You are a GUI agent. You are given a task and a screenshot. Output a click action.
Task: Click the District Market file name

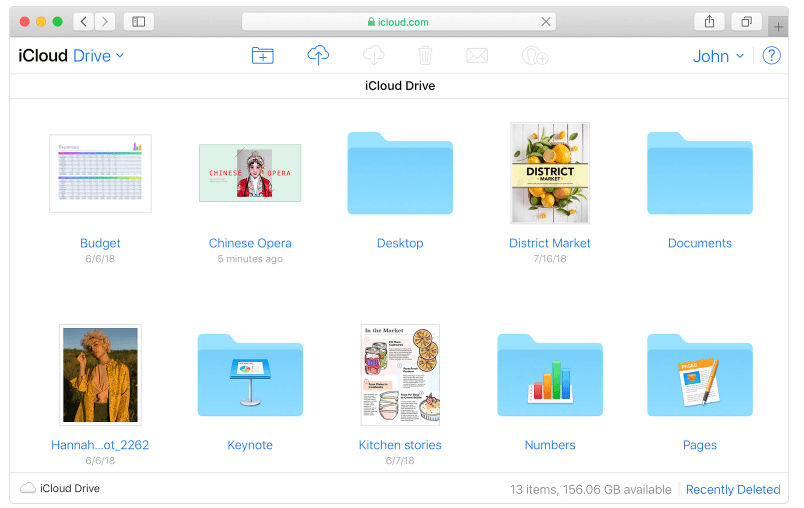(x=550, y=243)
